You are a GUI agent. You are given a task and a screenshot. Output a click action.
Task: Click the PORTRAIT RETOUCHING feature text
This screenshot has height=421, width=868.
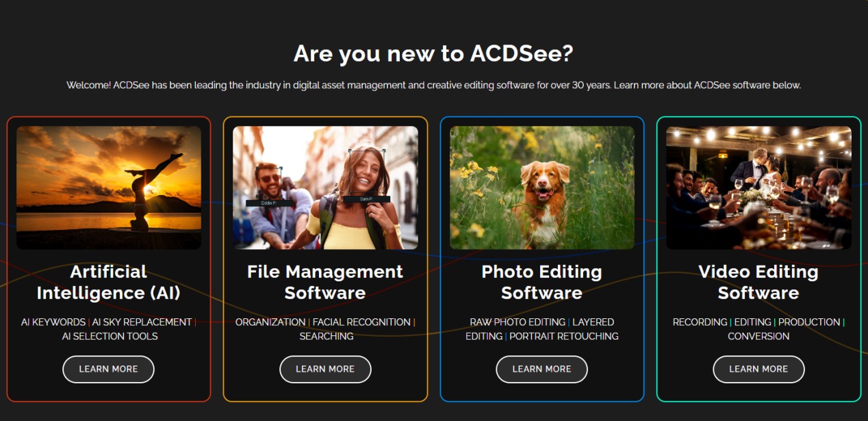[x=564, y=336]
